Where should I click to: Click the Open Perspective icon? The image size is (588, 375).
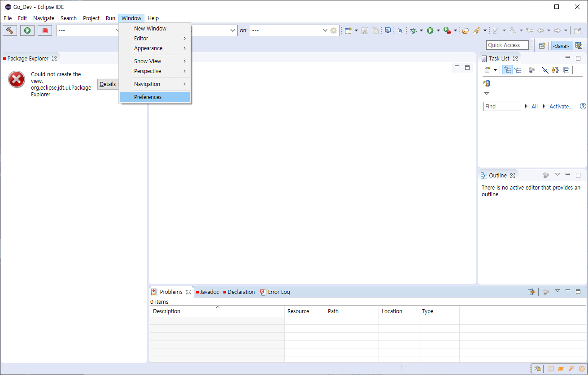pyautogui.click(x=542, y=45)
